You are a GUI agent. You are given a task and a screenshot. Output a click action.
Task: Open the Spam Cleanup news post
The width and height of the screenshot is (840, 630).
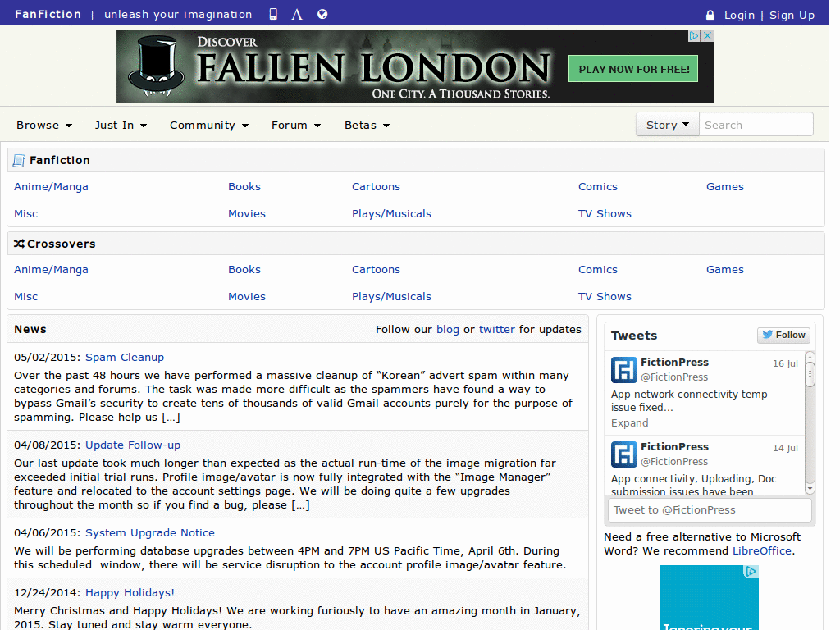click(x=124, y=357)
